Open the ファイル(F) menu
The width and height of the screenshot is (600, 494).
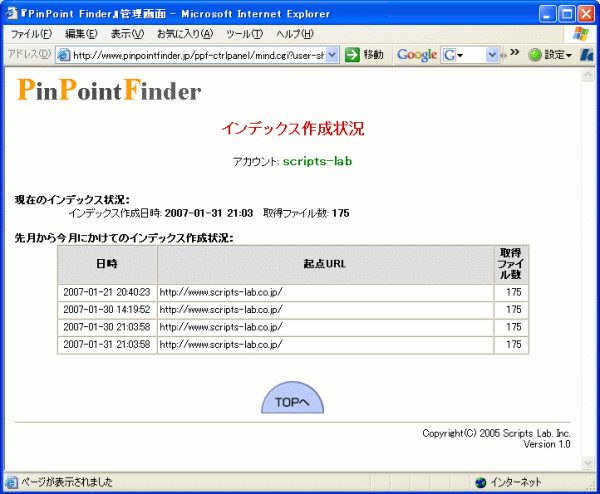click(31, 34)
